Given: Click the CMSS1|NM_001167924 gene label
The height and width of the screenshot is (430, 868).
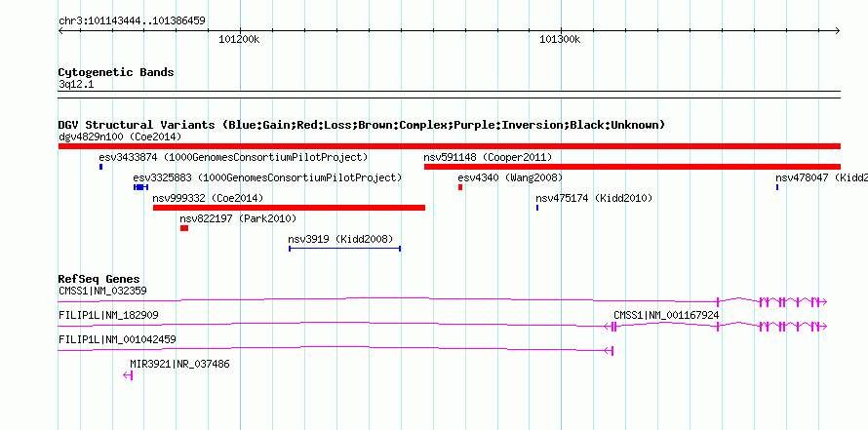Looking at the screenshot, I should click(666, 315).
